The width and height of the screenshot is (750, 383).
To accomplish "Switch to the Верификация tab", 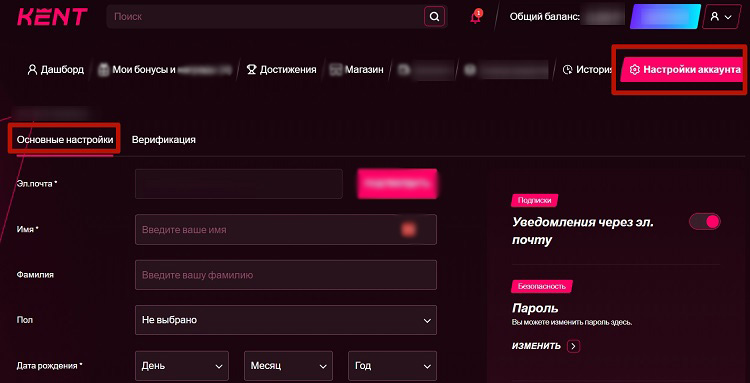I will click(x=164, y=140).
